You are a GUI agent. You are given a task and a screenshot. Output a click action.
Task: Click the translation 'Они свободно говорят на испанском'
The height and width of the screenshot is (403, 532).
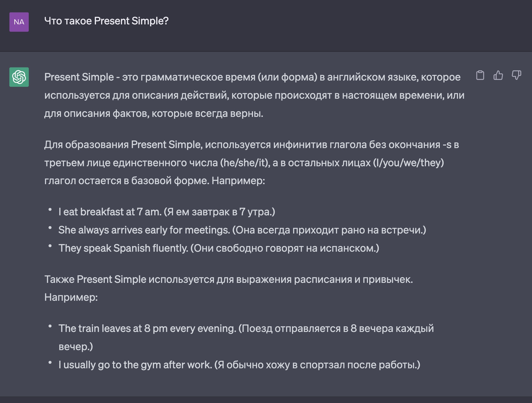285,248
